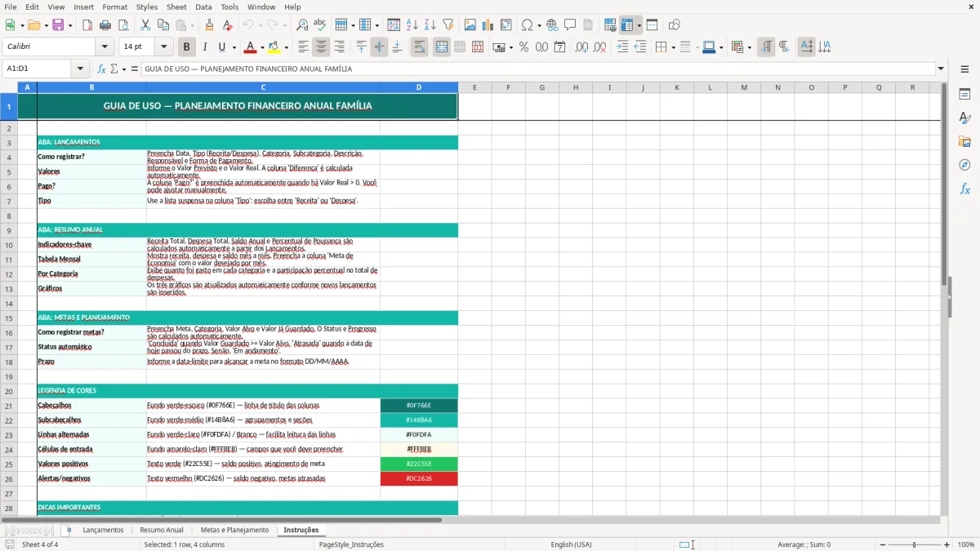This screenshot has height=551, width=980.
Task: Open the Tools menu
Action: (229, 7)
